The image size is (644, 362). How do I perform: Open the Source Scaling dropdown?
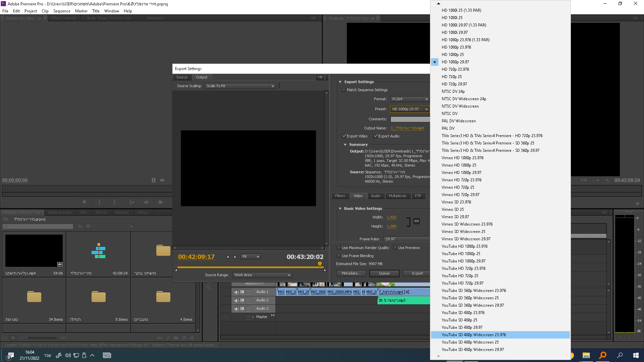click(240, 86)
